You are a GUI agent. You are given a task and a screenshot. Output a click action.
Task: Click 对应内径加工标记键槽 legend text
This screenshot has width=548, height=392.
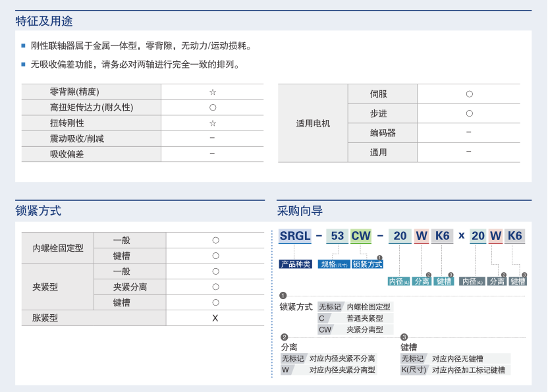coord(468,370)
